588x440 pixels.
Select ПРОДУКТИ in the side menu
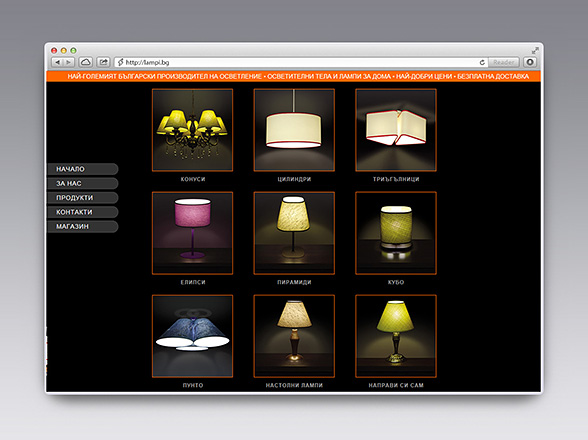click(82, 198)
